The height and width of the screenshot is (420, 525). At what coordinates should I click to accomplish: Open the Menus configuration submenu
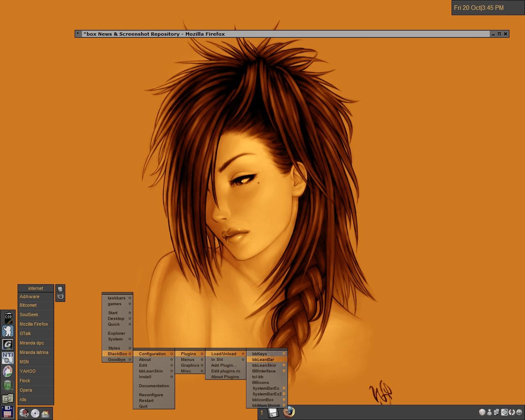(x=190, y=360)
